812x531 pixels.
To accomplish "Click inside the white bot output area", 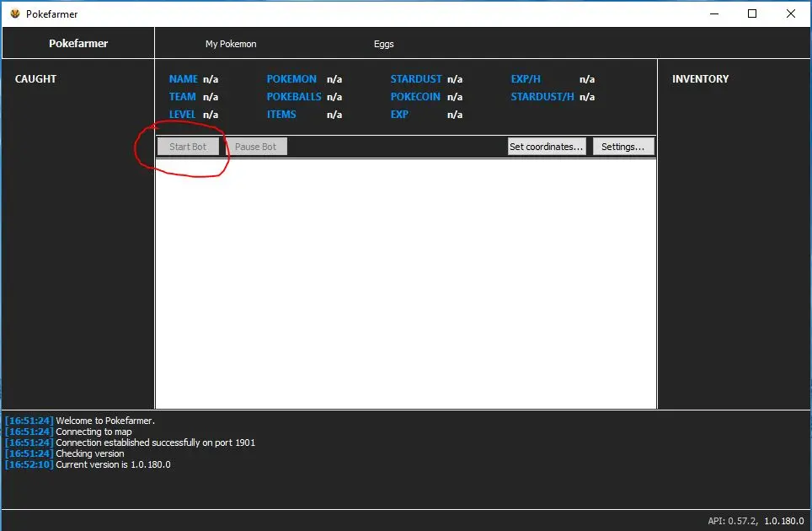I will (x=405, y=283).
